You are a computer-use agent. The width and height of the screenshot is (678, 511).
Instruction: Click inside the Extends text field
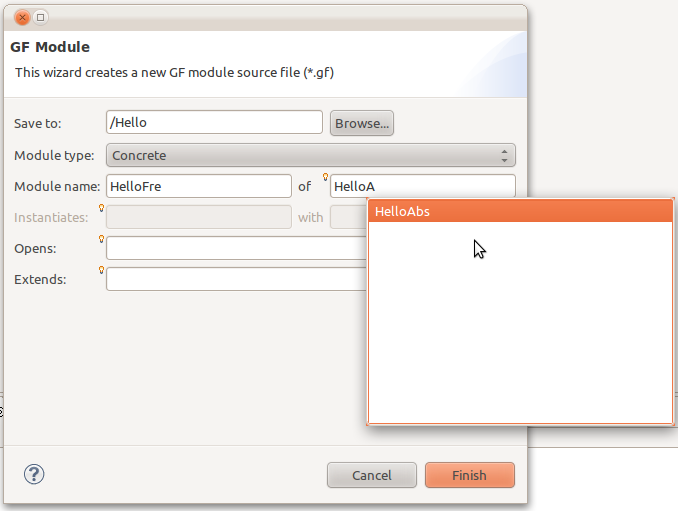click(235, 279)
